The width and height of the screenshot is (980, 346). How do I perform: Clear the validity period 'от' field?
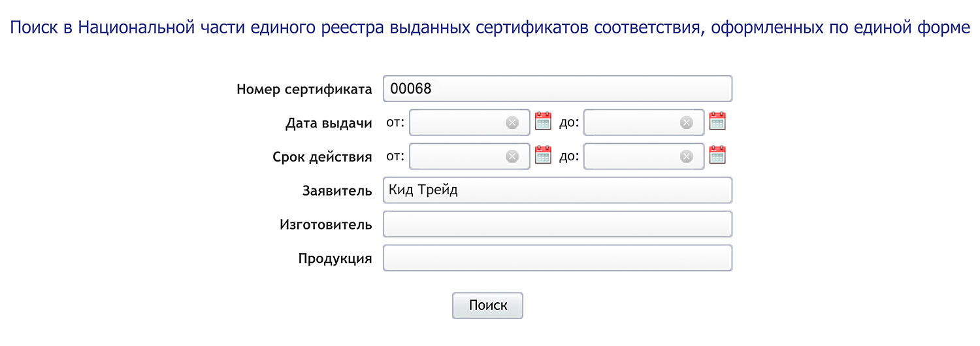[512, 156]
